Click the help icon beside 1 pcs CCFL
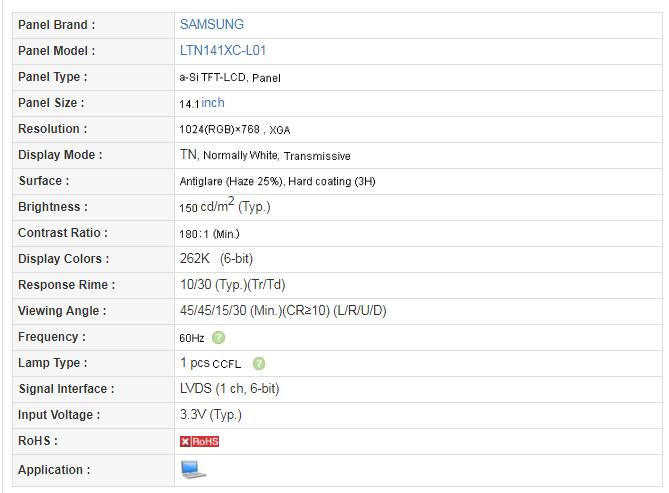Screen dimensions: 669x493 [259, 364]
